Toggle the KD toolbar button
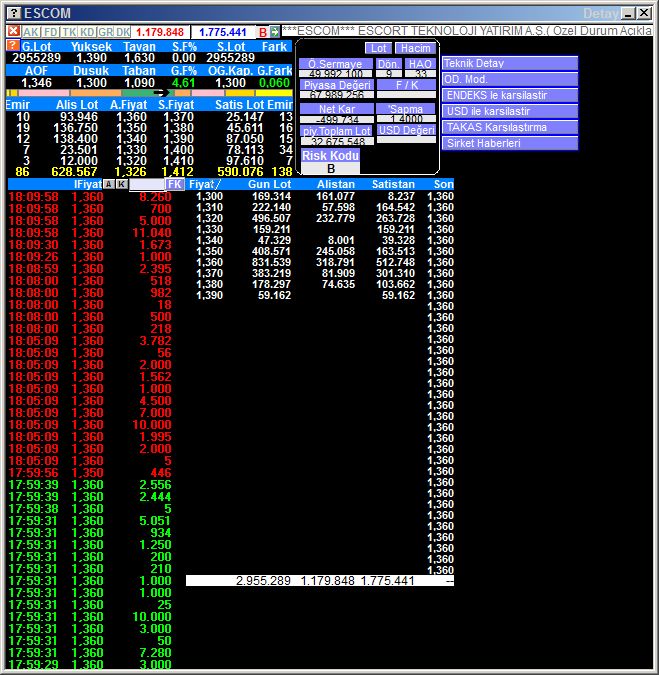Viewport: 659px width, 675px height. [87, 32]
